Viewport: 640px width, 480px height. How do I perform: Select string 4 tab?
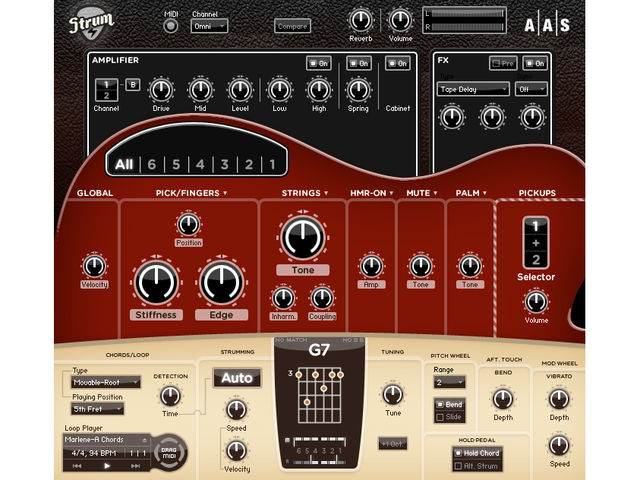click(200, 164)
